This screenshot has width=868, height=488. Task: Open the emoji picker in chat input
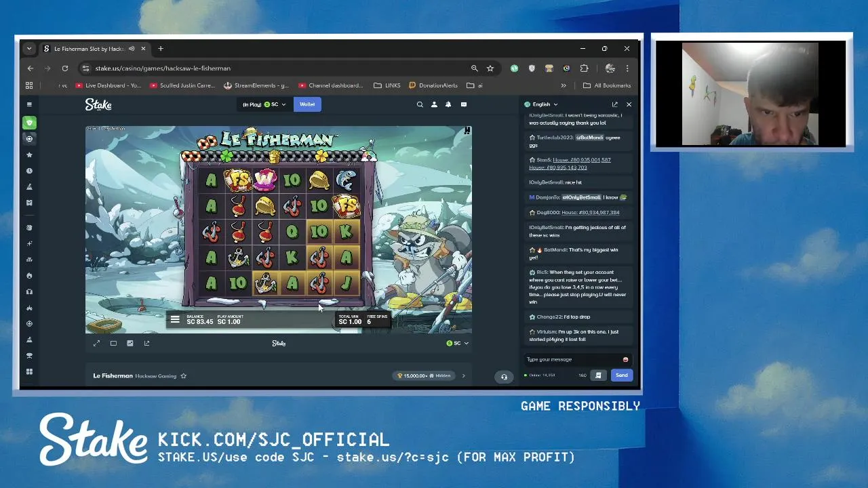point(625,359)
